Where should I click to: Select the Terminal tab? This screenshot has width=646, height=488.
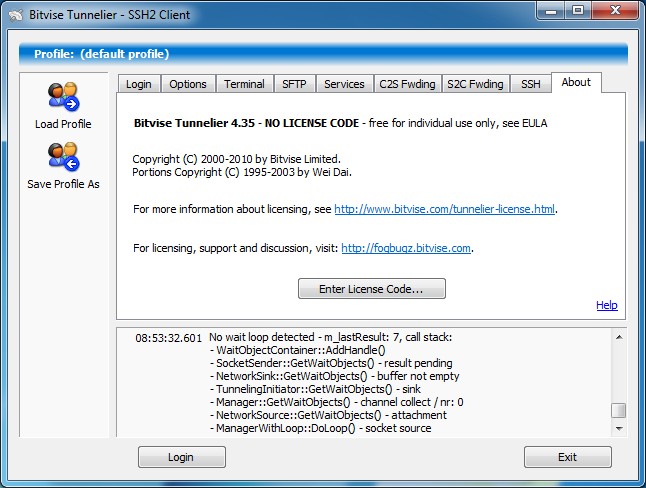point(244,84)
